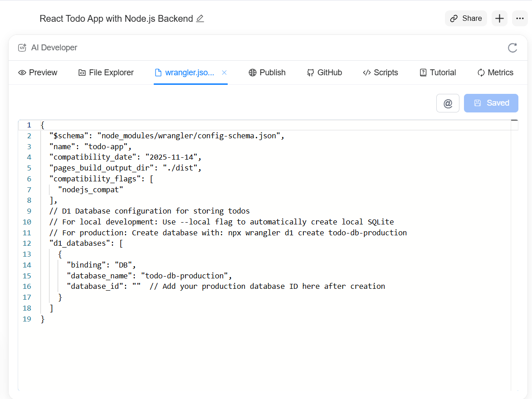Screen dimensions: 532x399
Task: Click the AI Developer robot icon
Action: coord(22,47)
